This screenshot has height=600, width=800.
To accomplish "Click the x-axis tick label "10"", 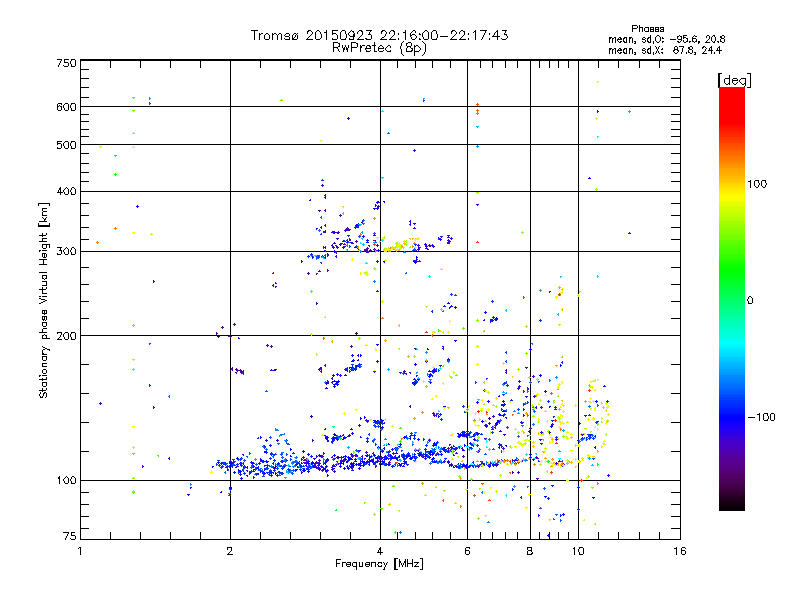I will tap(578, 551).
